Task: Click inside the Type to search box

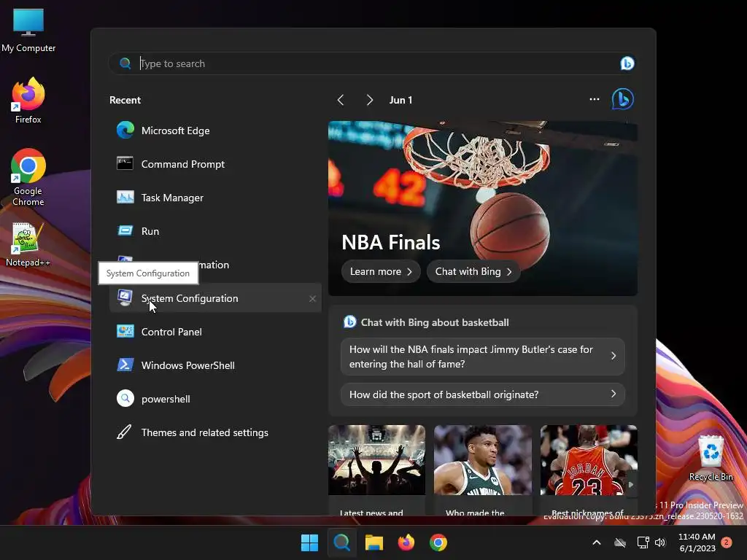Action: [x=371, y=63]
